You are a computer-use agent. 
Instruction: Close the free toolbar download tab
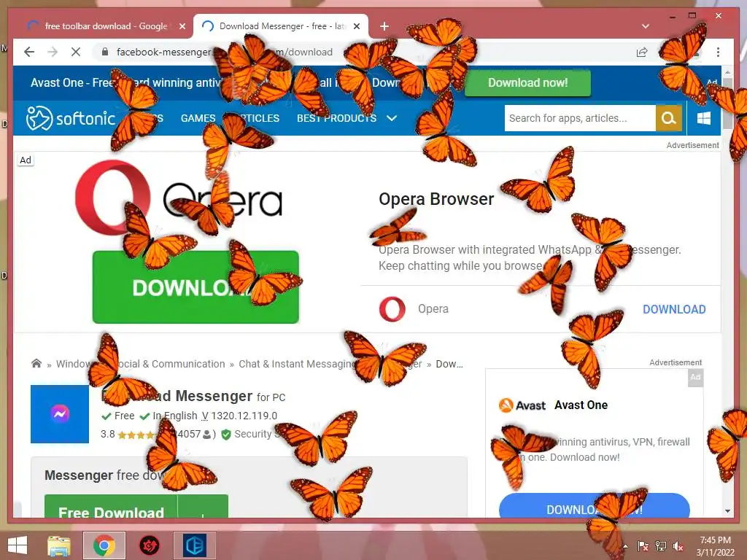(x=182, y=26)
